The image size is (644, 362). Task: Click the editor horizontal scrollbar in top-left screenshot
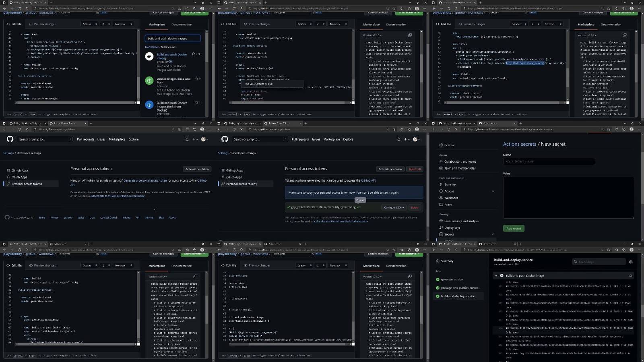[x=76, y=103]
